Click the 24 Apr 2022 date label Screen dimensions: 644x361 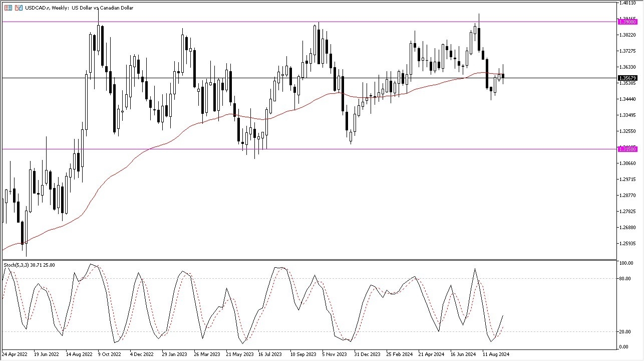coord(15,354)
